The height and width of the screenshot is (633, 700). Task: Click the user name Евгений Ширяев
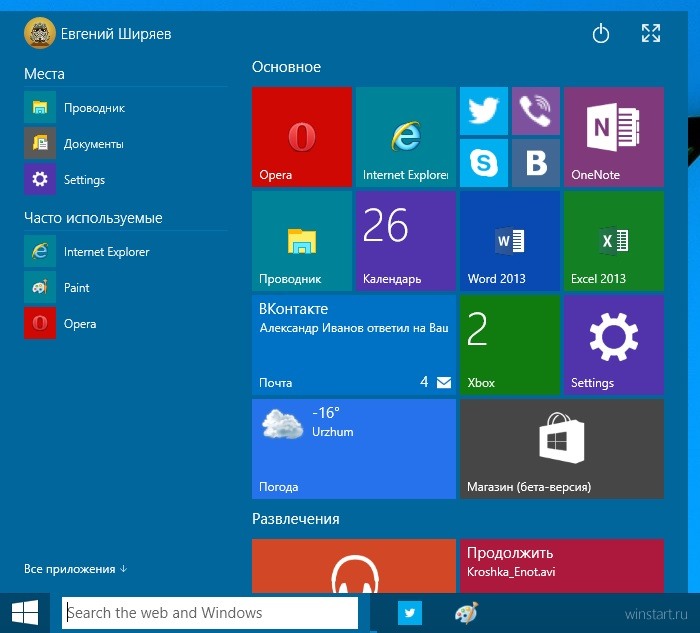[x=116, y=34]
